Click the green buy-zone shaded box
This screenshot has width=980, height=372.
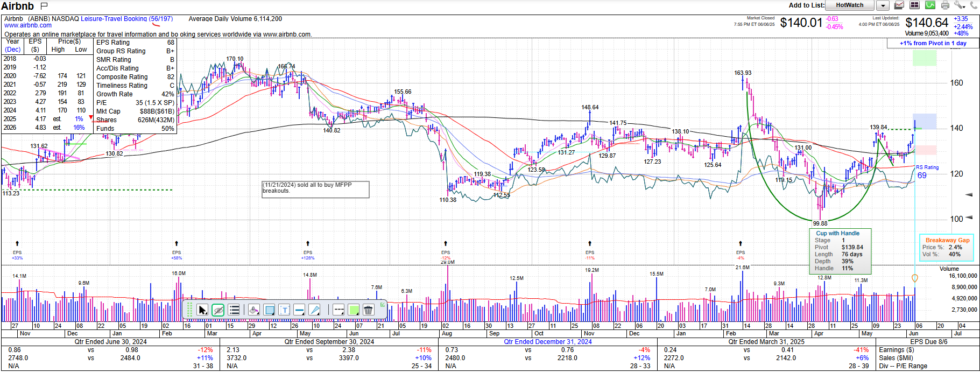click(x=925, y=58)
